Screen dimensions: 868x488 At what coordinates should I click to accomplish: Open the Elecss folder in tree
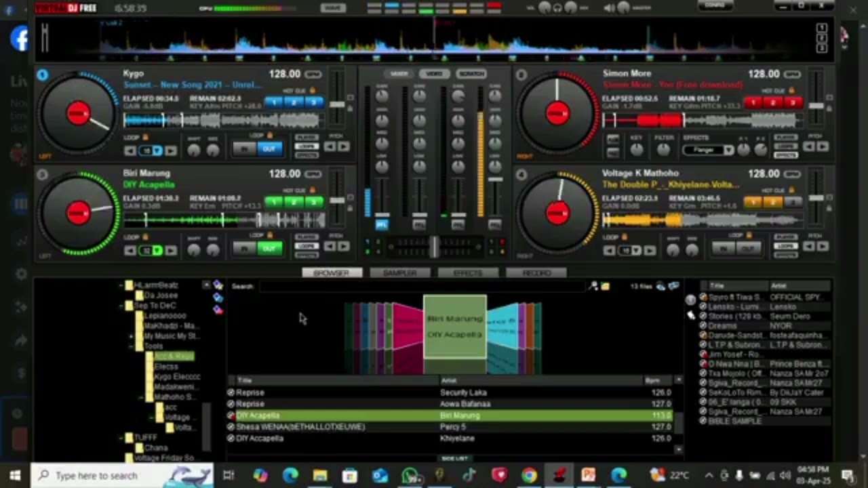point(165,366)
